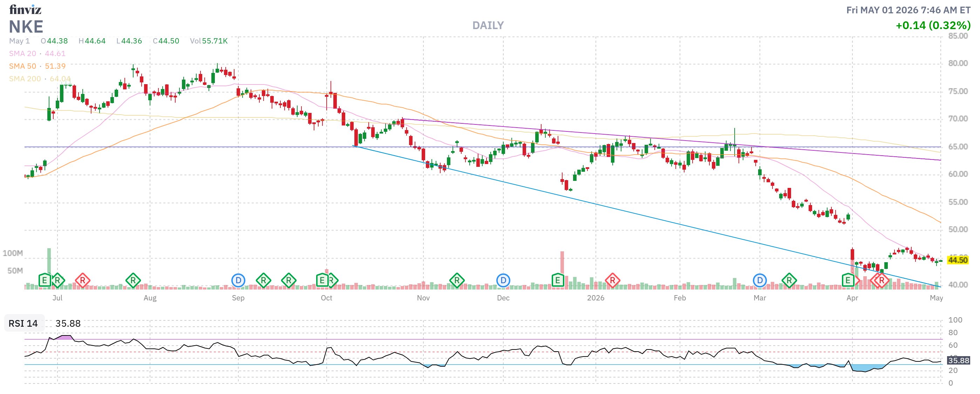980x394 pixels.
Task: Click the green E earnings marker in late December
Action: (x=558, y=281)
